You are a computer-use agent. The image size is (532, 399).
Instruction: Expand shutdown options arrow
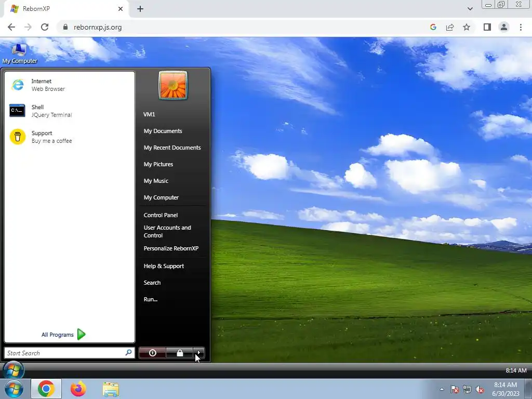pos(199,353)
